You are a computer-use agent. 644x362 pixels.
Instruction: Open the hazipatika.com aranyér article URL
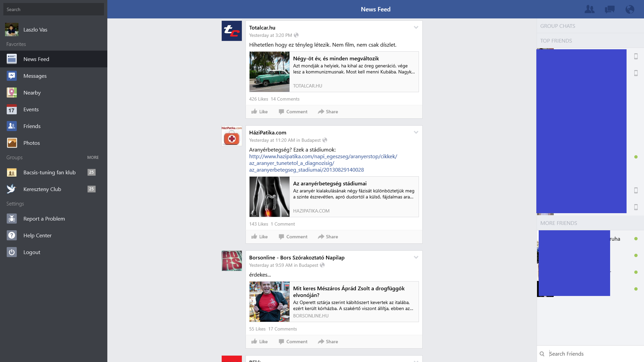click(x=323, y=163)
